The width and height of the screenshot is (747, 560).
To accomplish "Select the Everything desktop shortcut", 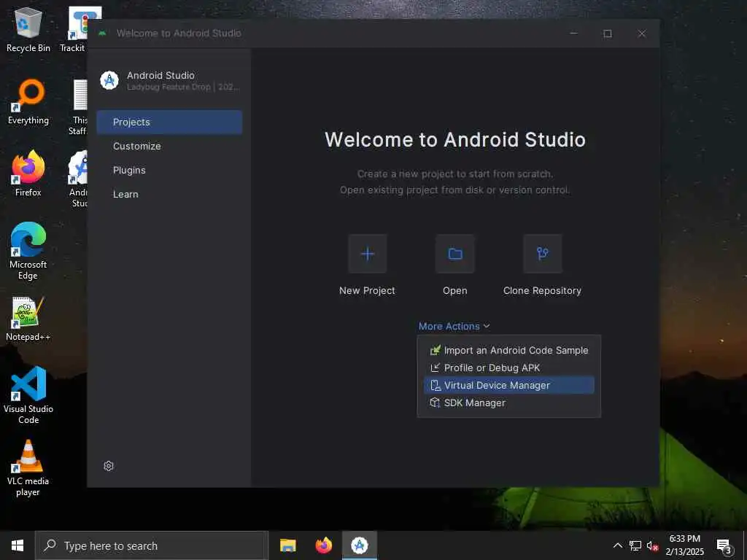I will point(28,102).
